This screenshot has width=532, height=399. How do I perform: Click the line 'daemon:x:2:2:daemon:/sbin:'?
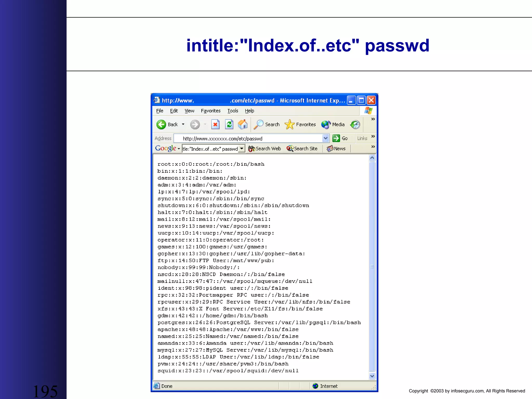pos(202,178)
